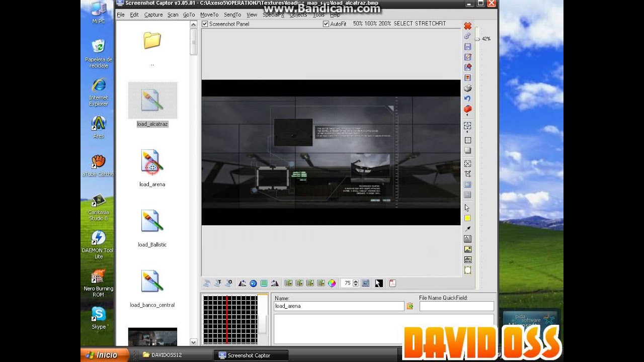644x362 pixels.
Task: Click the red X delete icon
Action: pos(467,26)
